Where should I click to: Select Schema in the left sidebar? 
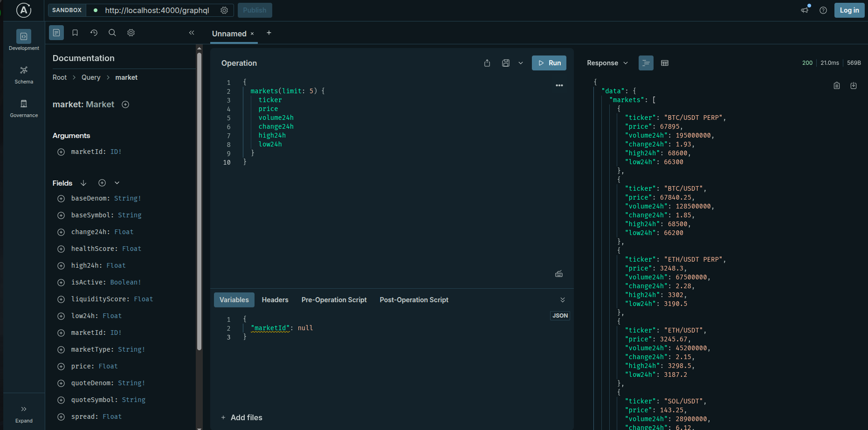click(24, 75)
